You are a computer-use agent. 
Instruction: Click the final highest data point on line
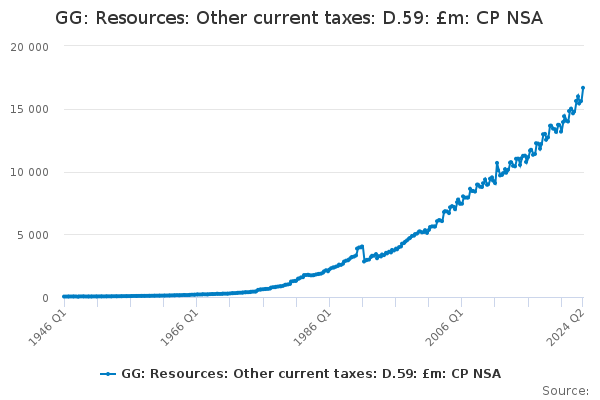click(583, 88)
